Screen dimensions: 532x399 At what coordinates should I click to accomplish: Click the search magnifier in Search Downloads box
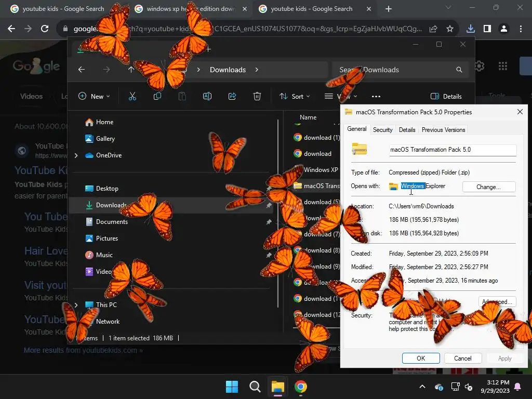point(459,70)
